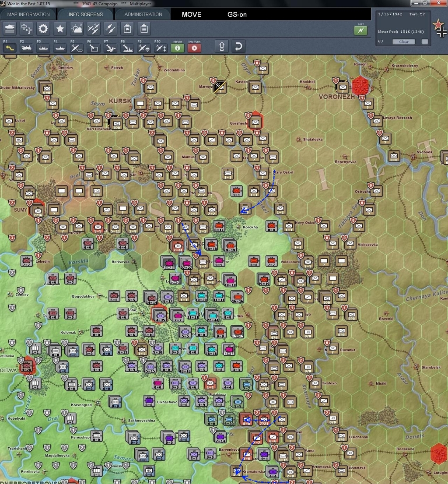Viewport: 448px width, 484px height.
Task: Switch to the INFO SCREENS tab
Action: point(86,14)
